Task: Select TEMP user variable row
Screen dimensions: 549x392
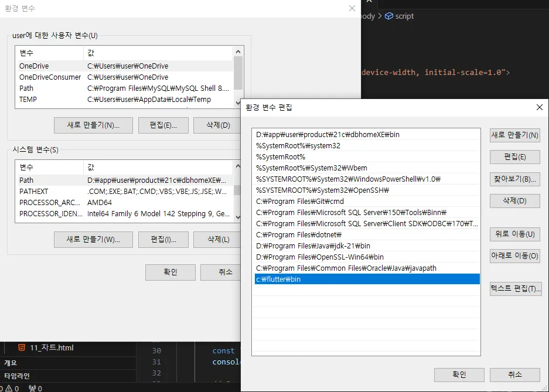Action: tap(125, 100)
